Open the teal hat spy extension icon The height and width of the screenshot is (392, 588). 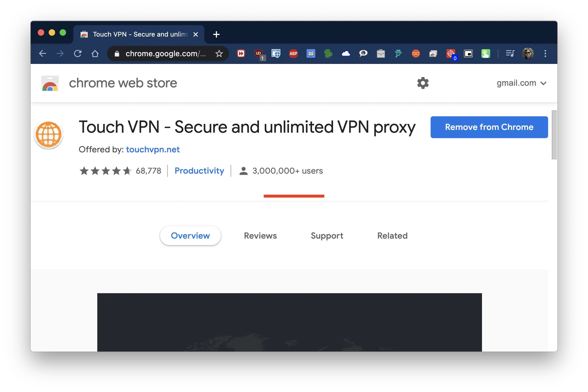pyautogui.click(x=398, y=54)
